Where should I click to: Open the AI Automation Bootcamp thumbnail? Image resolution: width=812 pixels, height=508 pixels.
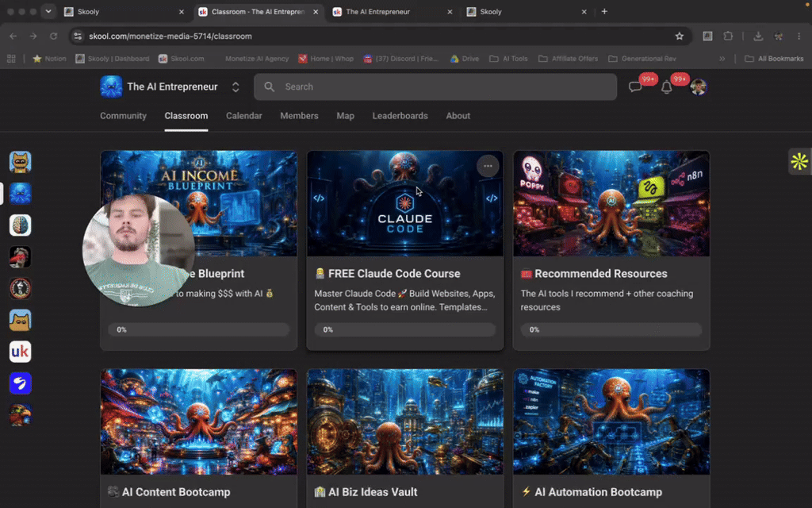611,422
